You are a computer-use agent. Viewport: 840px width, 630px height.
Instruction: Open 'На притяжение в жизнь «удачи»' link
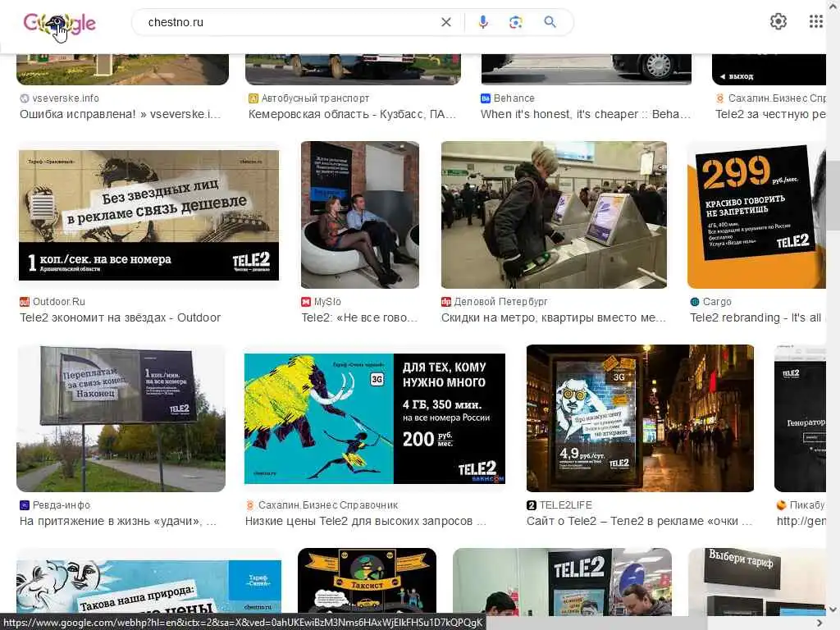[x=118, y=521]
